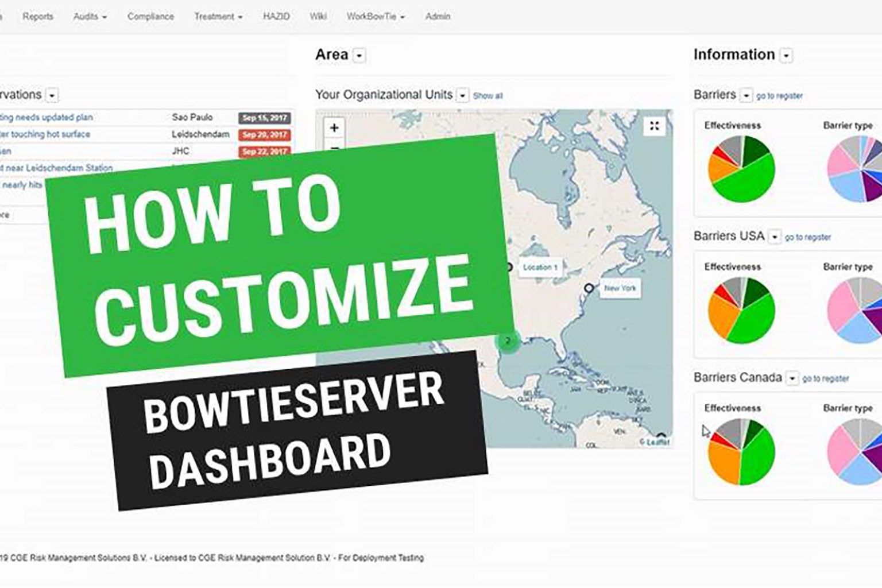Click the map zoom in plus button
Image resolution: width=882 pixels, height=588 pixels.
point(334,127)
